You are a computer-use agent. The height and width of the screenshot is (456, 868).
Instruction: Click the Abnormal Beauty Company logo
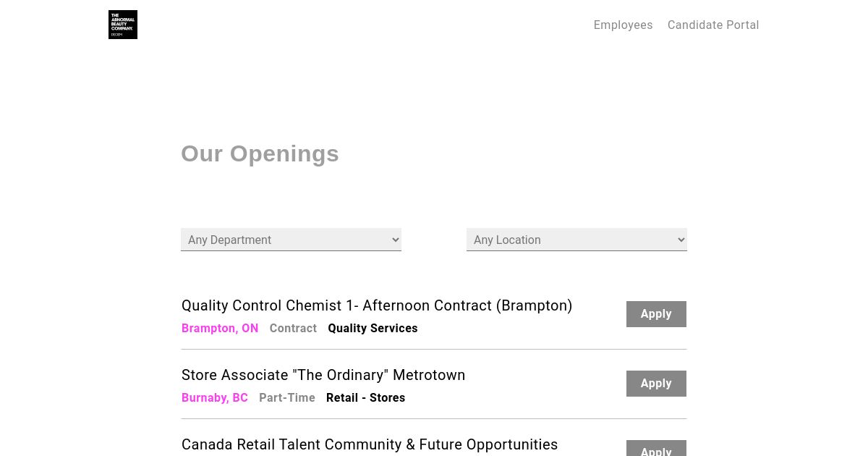(123, 25)
